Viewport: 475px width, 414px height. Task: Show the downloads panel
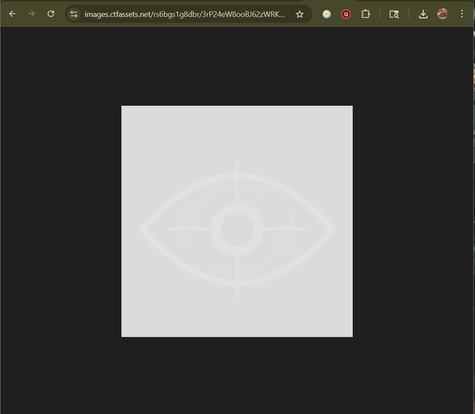click(x=423, y=14)
